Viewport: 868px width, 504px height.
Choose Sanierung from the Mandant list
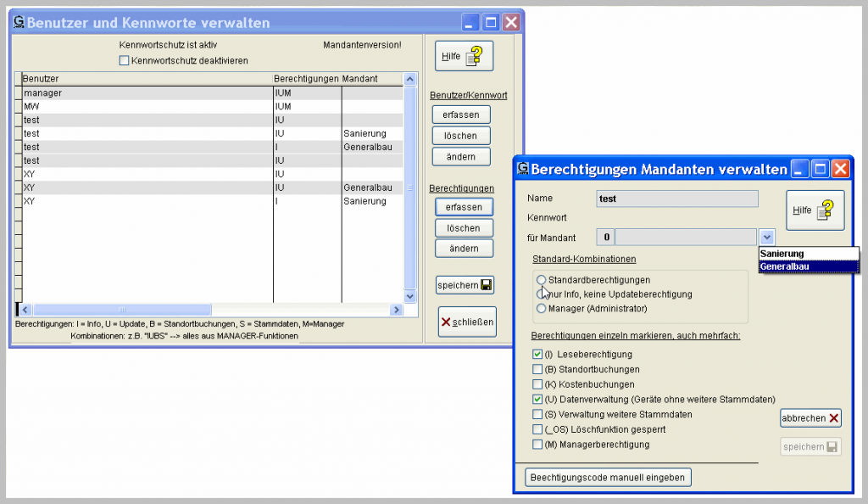(808, 254)
